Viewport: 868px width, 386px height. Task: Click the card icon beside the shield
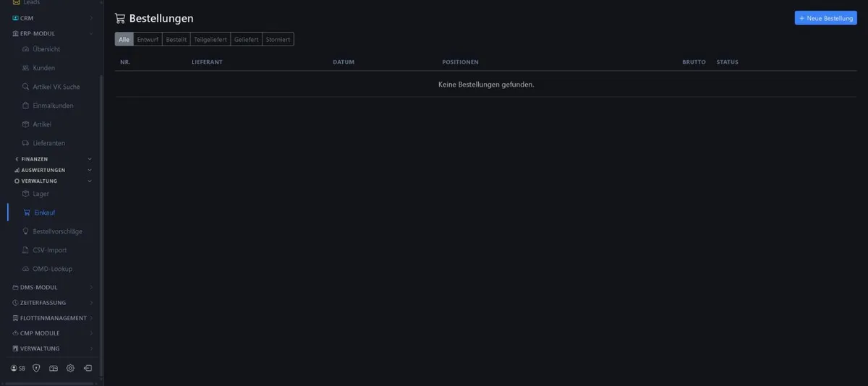pyautogui.click(x=54, y=368)
